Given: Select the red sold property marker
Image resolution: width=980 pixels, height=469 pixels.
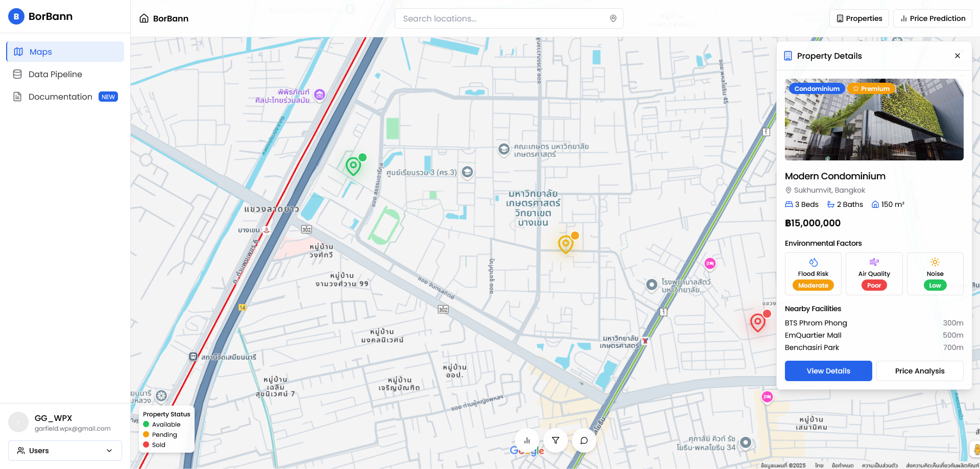Looking at the screenshot, I should pos(758,322).
